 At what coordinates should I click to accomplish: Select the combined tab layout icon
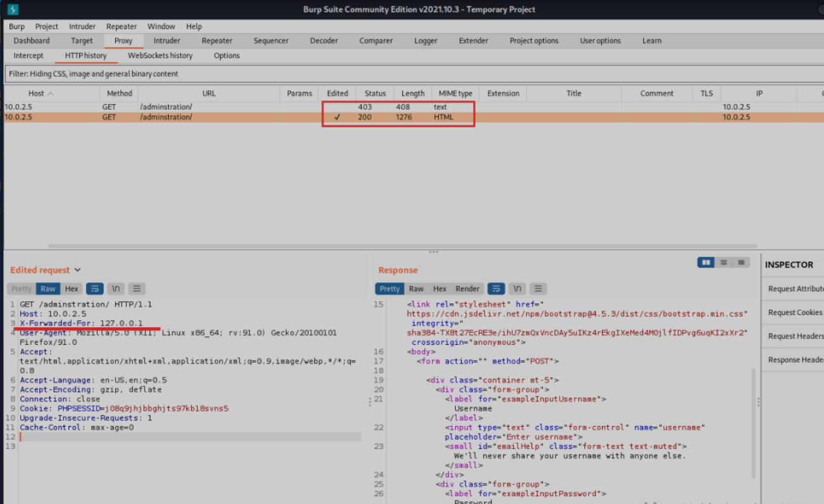coord(741,262)
